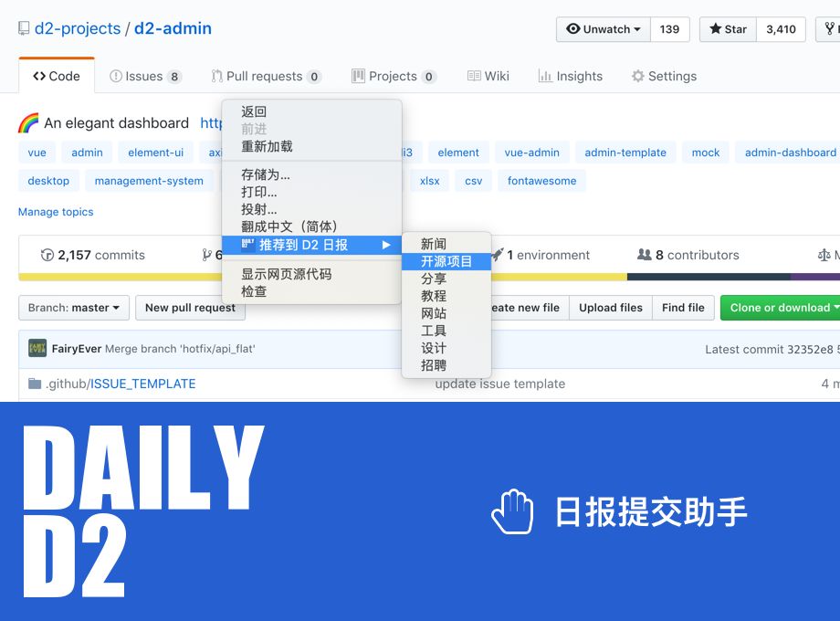
Task: Expand 推荐到 D2 日报 submenu
Action: 311,245
